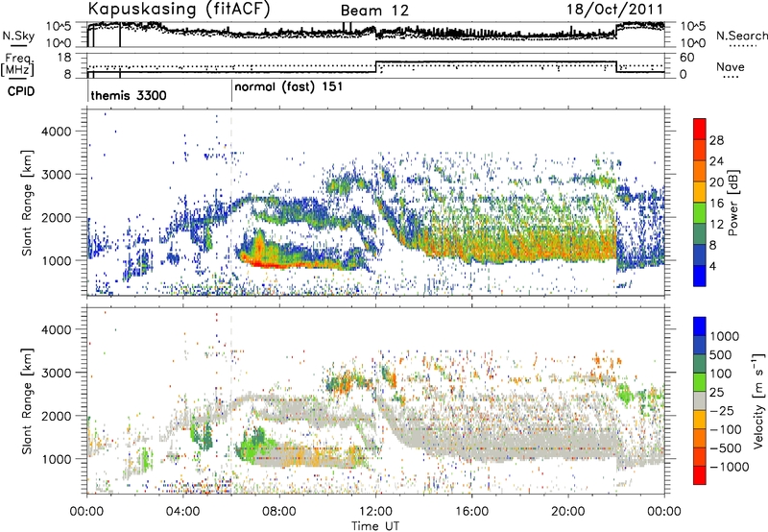Click the 100 label on the Velocity colorbar
Screen dimensions: 768x532
(722, 374)
